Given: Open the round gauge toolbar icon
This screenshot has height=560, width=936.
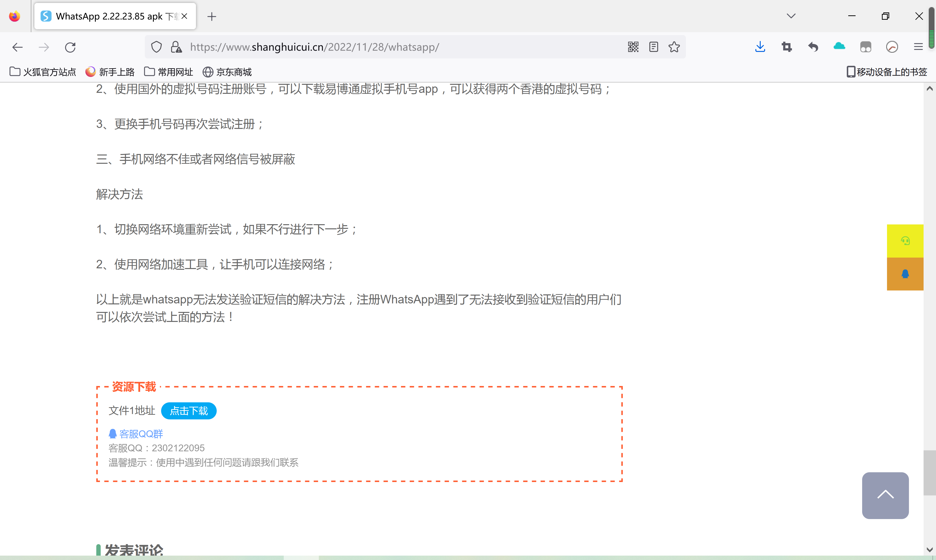Looking at the screenshot, I should 892,47.
